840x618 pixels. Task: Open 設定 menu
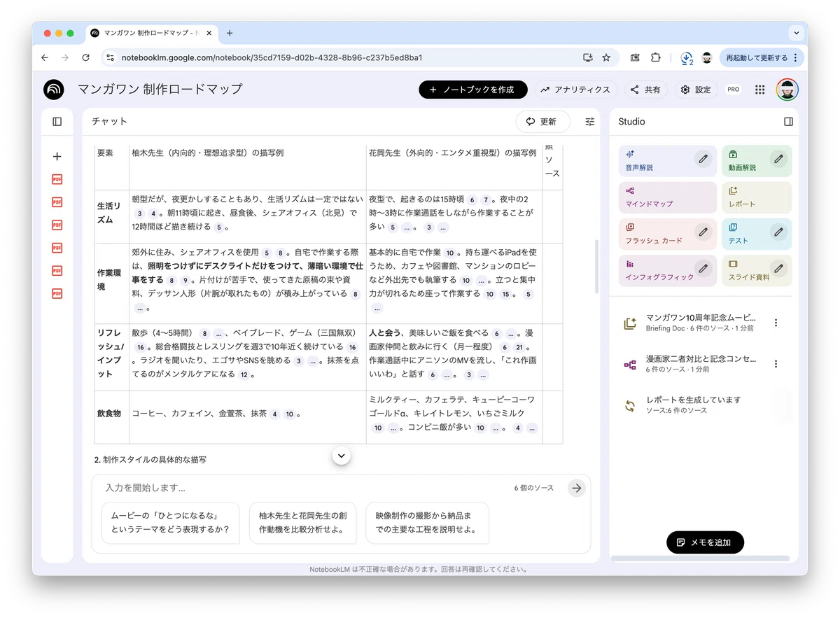[696, 90]
